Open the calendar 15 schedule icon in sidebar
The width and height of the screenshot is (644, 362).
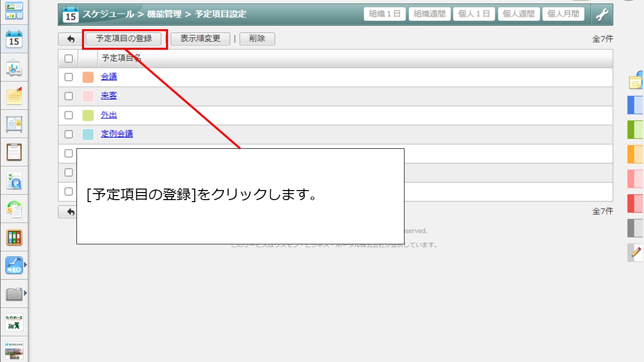14,39
